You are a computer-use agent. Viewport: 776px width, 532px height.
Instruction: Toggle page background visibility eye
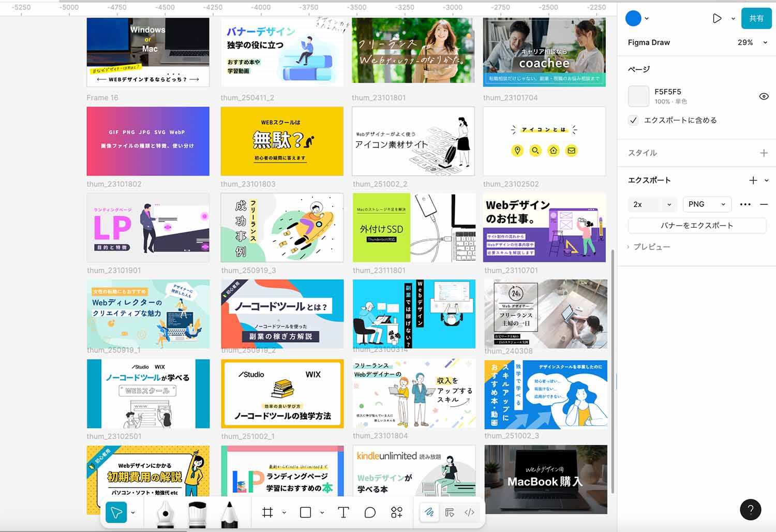tap(764, 96)
